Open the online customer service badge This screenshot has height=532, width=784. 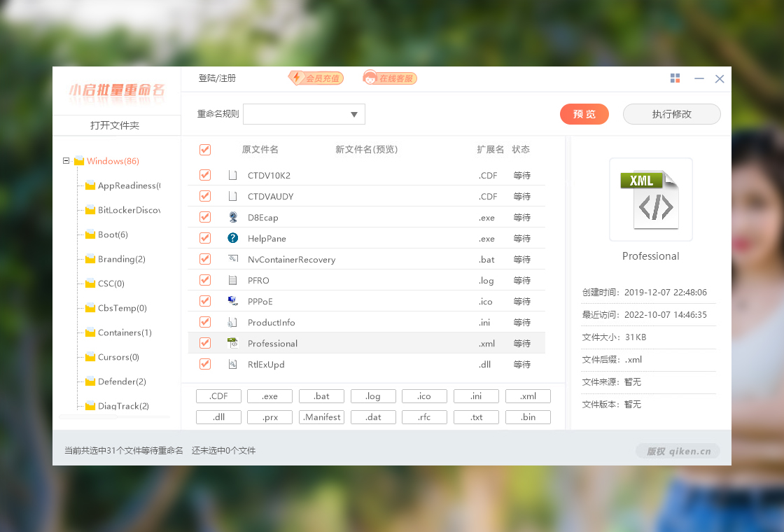(x=390, y=78)
